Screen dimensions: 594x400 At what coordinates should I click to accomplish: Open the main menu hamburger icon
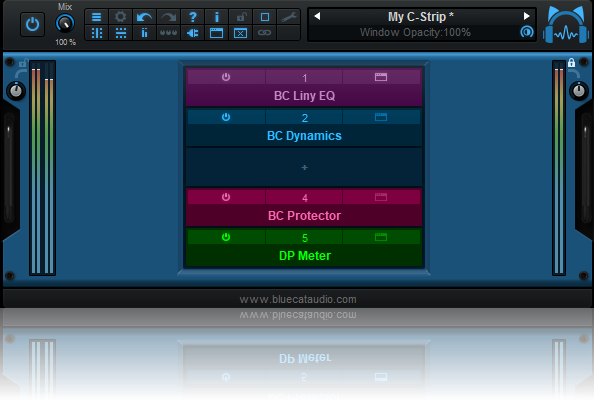(97, 17)
